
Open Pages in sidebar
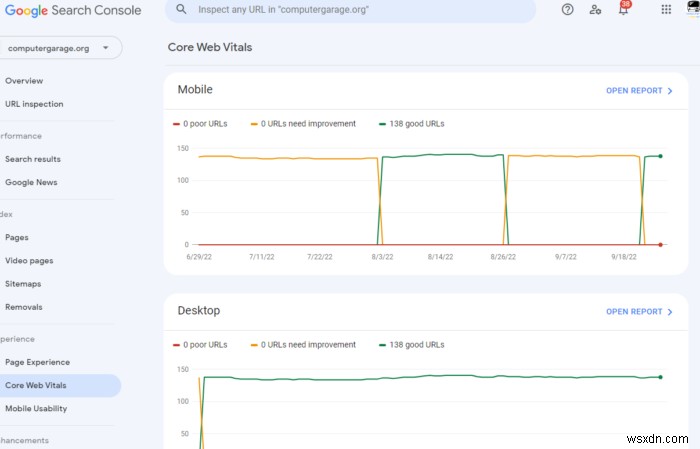tap(17, 237)
